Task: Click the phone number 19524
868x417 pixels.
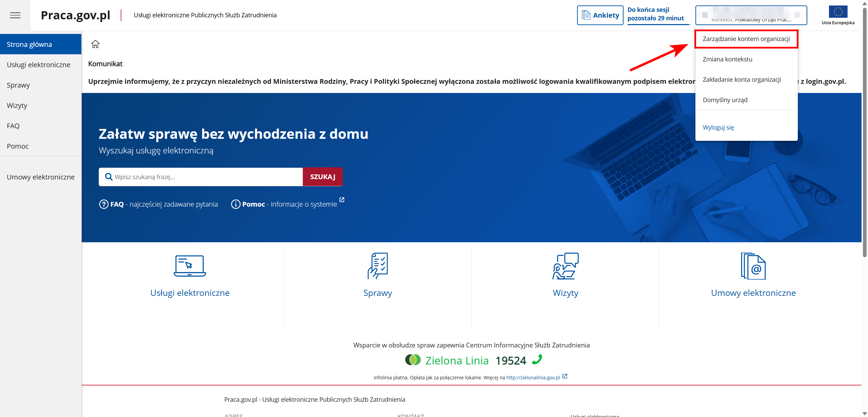Action: point(511,360)
